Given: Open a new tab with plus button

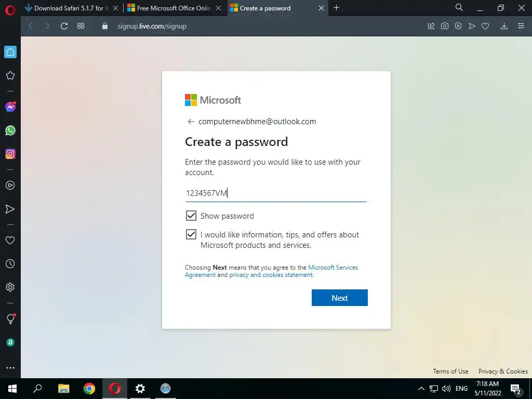Looking at the screenshot, I should point(336,7).
